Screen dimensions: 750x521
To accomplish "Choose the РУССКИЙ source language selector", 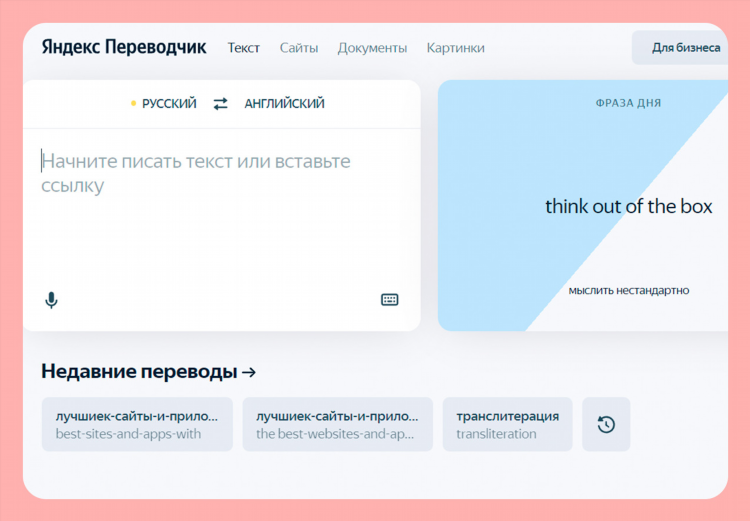I will pyautogui.click(x=169, y=103).
